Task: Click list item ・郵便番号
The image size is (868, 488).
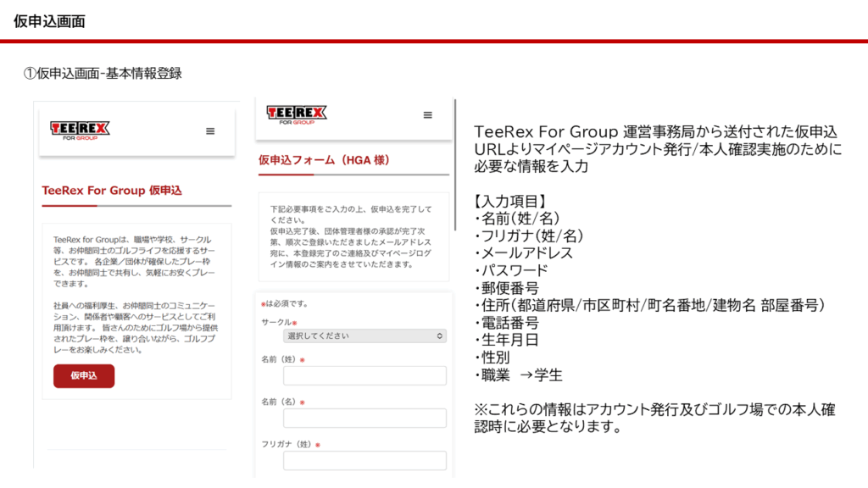Action: [x=507, y=288]
